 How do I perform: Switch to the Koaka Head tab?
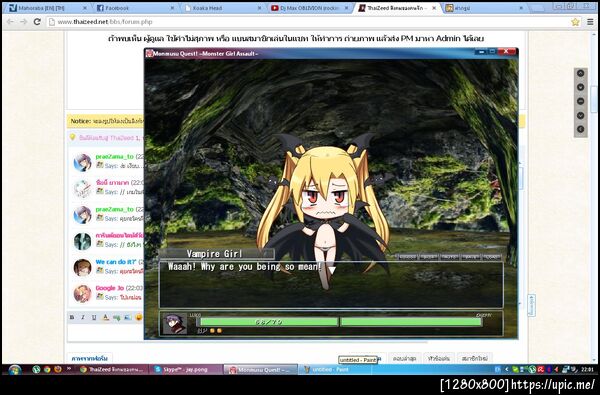[x=223, y=8]
